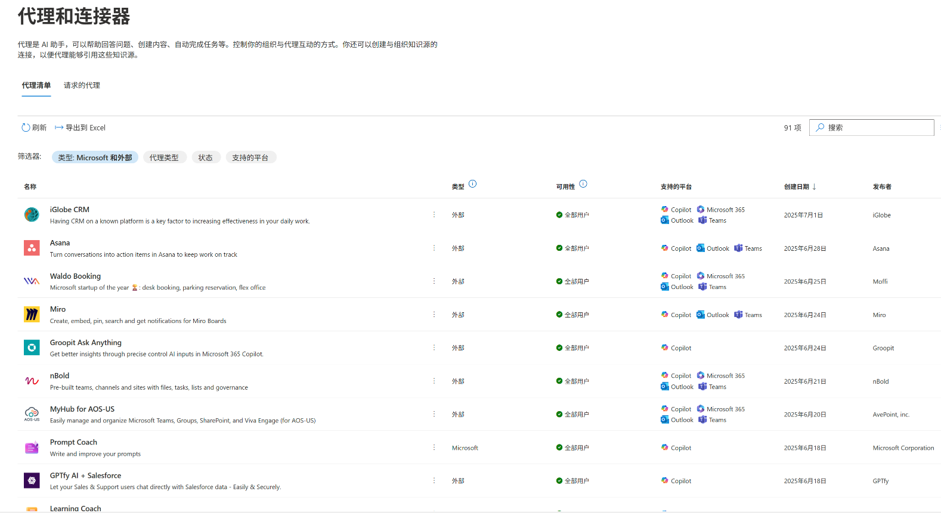Click the MyHub for AOS-US app icon

[x=32, y=414]
